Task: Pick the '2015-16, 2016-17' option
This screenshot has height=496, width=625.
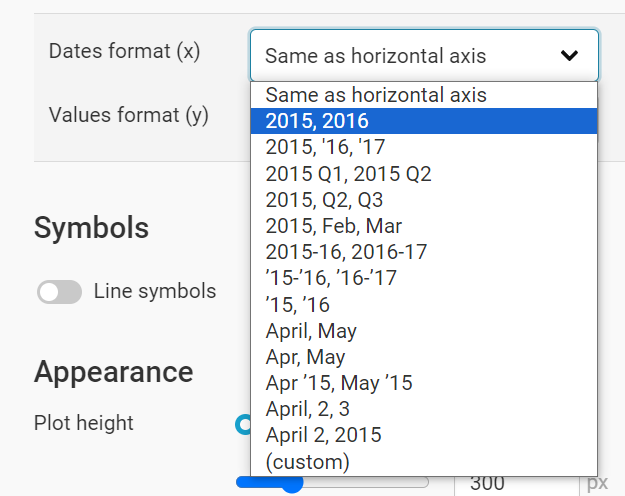Action: pyautogui.click(x=424, y=252)
